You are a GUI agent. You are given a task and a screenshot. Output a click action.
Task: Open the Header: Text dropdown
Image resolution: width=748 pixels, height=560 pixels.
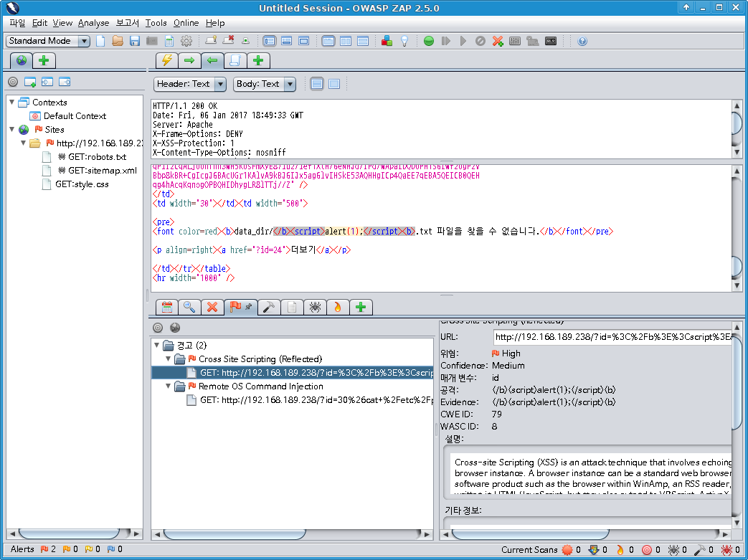point(190,84)
